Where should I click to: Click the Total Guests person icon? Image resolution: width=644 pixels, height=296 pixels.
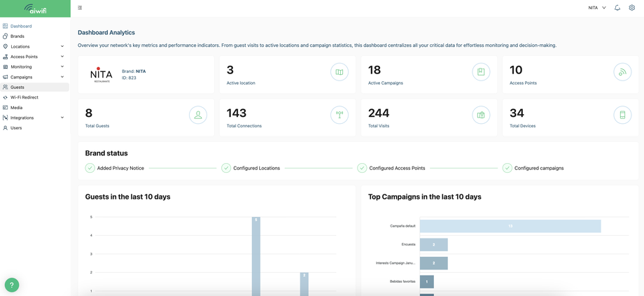tap(198, 115)
